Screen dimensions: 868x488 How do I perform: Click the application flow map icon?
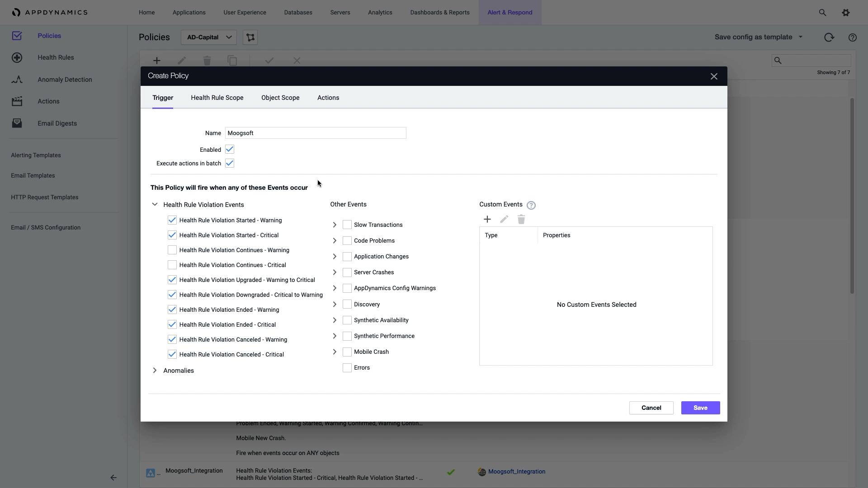tap(250, 38)
